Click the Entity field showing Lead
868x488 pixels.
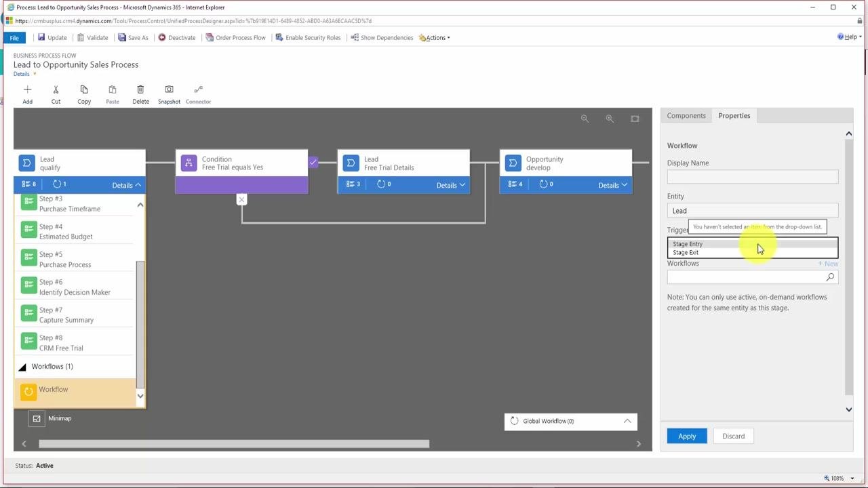click(x=753, y=211)
